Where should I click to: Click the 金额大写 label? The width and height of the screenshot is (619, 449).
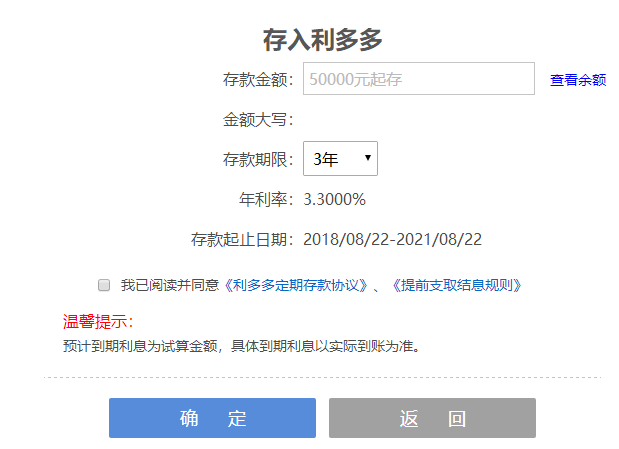click(x=258, y=120)
